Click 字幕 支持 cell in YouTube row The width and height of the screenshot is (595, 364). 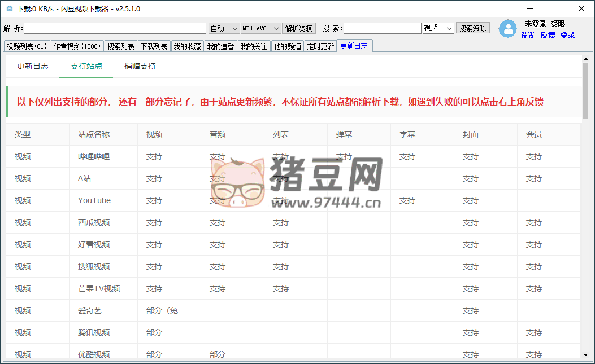click(423, 200)
